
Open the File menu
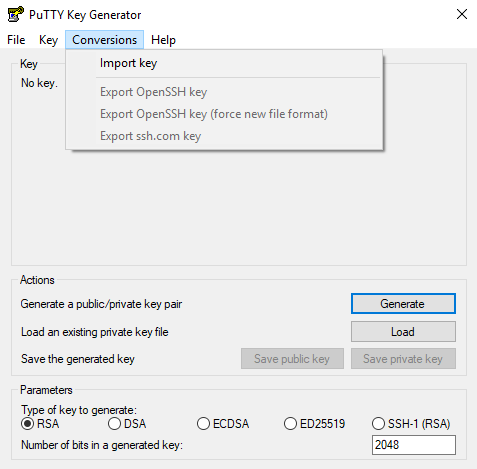(16, 40)
